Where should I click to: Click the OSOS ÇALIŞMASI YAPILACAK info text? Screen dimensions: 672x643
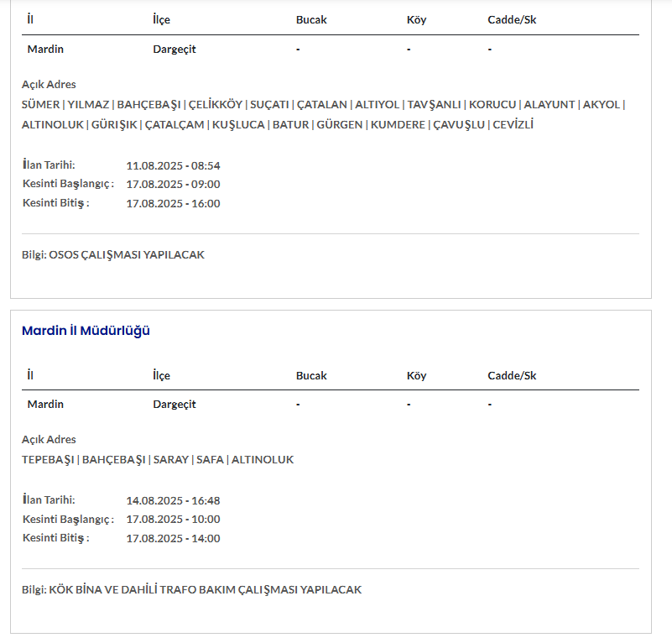[127, 255]
